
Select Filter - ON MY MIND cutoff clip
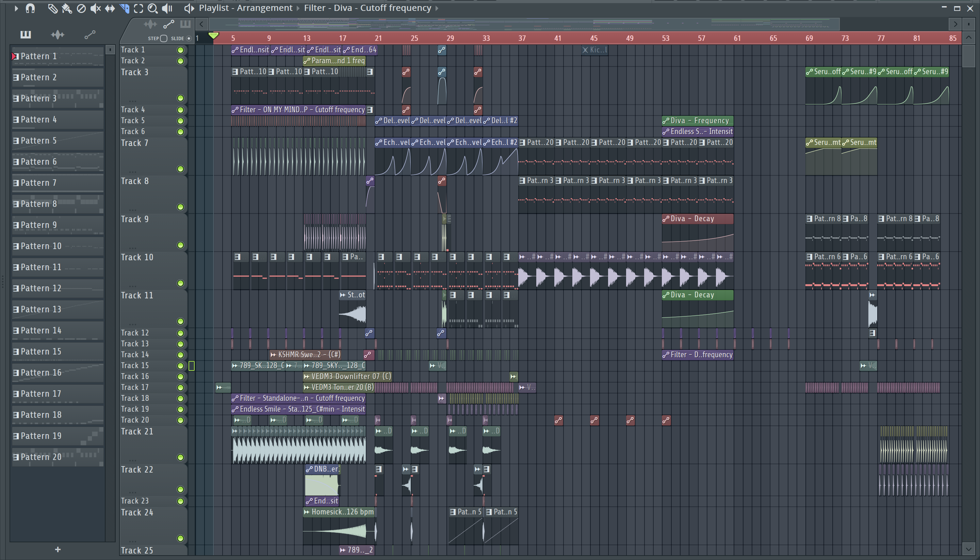click(298, 110)
